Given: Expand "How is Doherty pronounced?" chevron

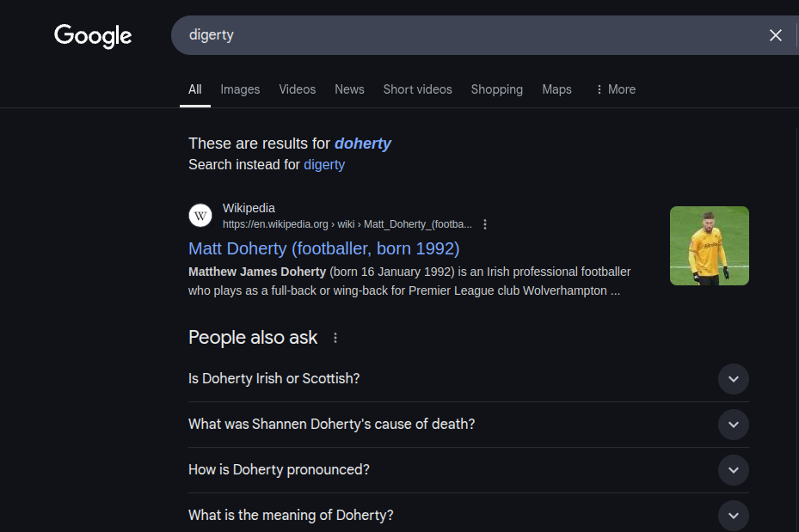Looking at the screenshot, I should (734, 470).
